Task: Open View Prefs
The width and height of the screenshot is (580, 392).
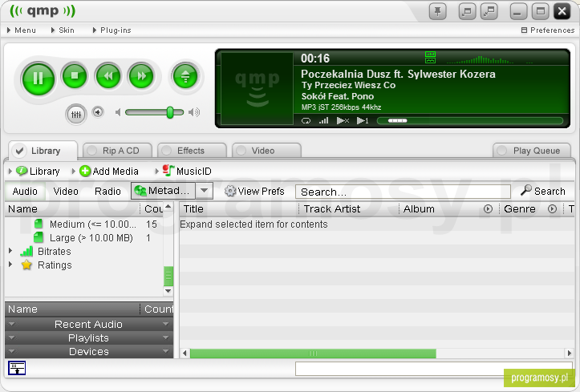Action: (x=254, y=192)
